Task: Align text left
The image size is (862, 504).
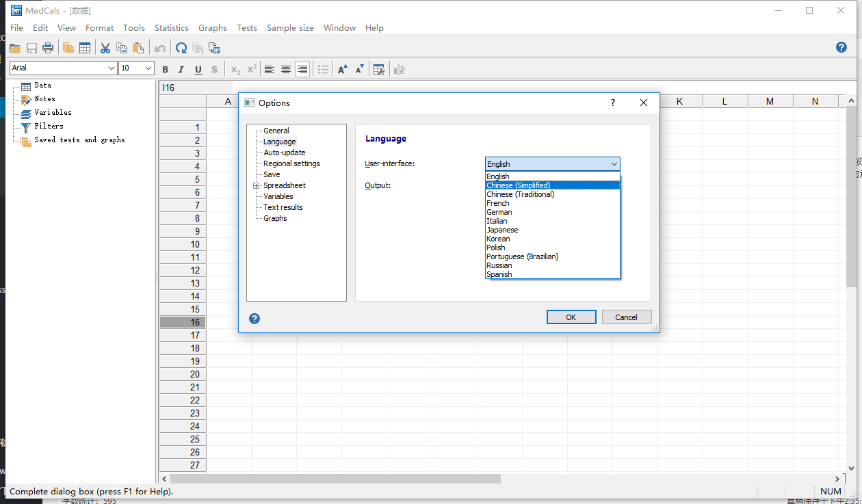Action: click(x=270, y=69)
